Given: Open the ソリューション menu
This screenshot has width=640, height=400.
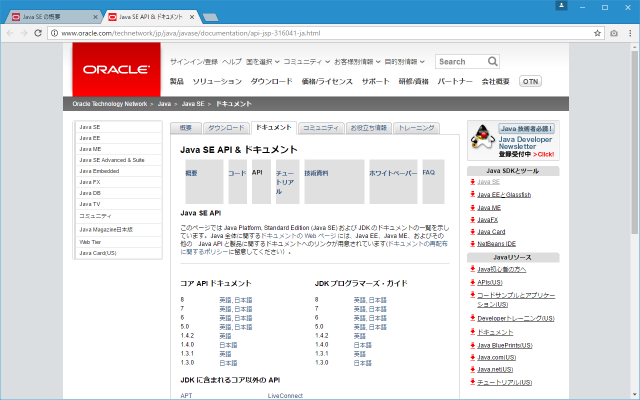Looking at the screenshot, I should pos(217,81).
